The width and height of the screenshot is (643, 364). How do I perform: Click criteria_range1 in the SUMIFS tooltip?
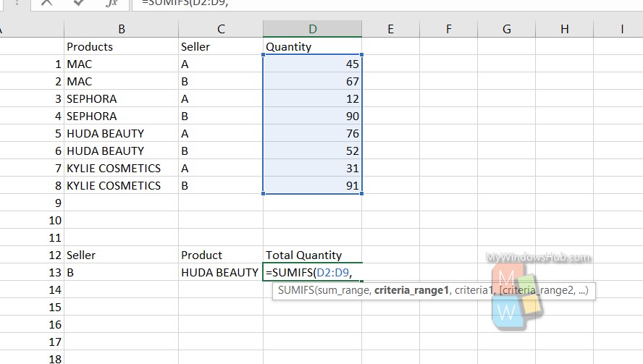click(412, 291)
